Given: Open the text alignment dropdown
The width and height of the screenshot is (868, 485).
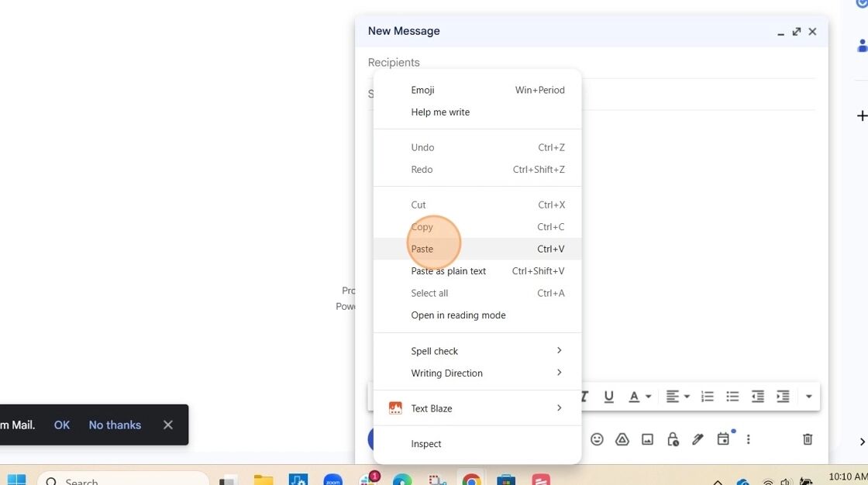Looking at the screenshot, I should [x=677, y=397].
